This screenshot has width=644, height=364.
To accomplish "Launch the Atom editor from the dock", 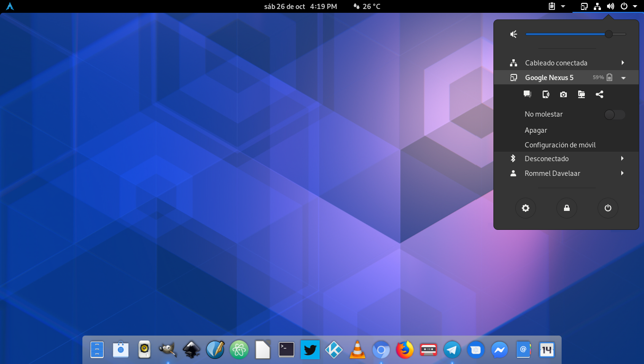I will point(239,350).
